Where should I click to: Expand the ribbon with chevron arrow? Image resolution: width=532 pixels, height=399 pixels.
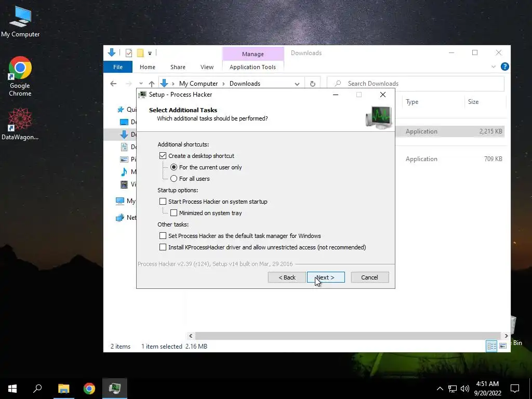click(494, 67)
